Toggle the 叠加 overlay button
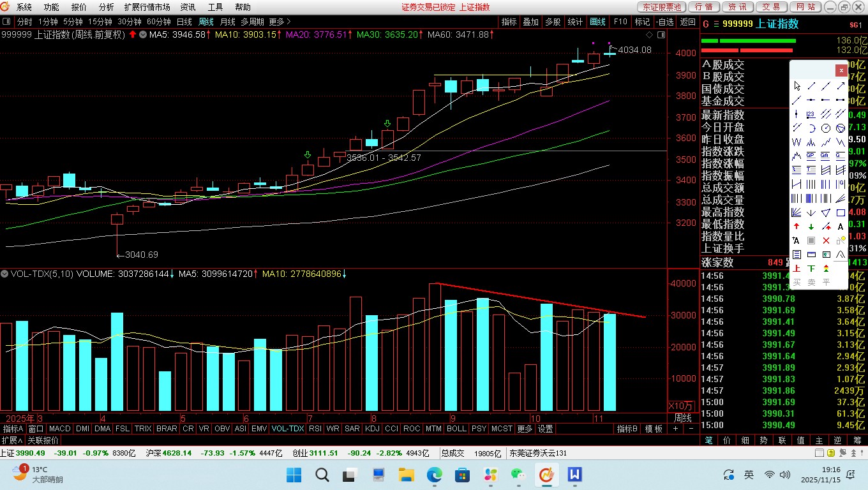This screenshot has height=490, width=868. (x=530, y=22)
